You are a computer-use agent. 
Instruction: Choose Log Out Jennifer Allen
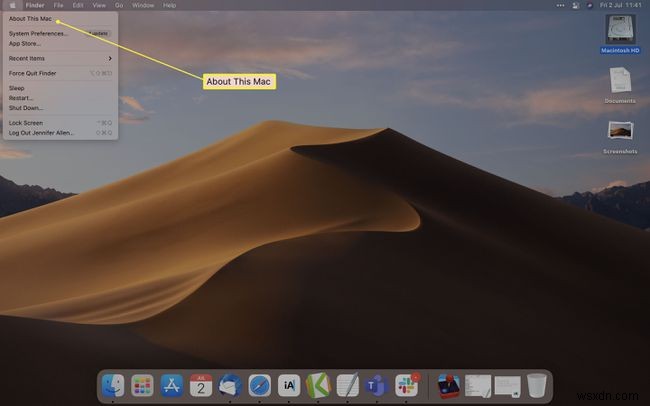pyautogui.click(x=42, y=132)
